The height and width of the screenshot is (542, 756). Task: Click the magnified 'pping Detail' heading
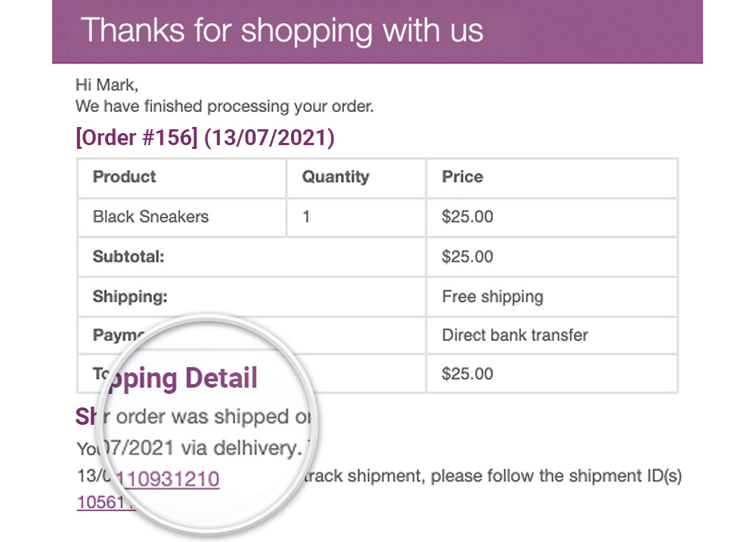click(x=181, y=378)
